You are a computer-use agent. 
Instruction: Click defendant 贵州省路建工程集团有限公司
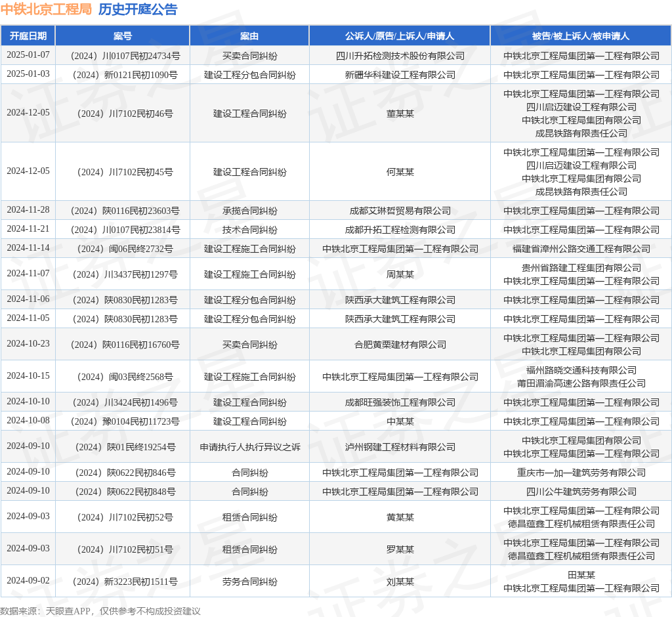[581, 268]
